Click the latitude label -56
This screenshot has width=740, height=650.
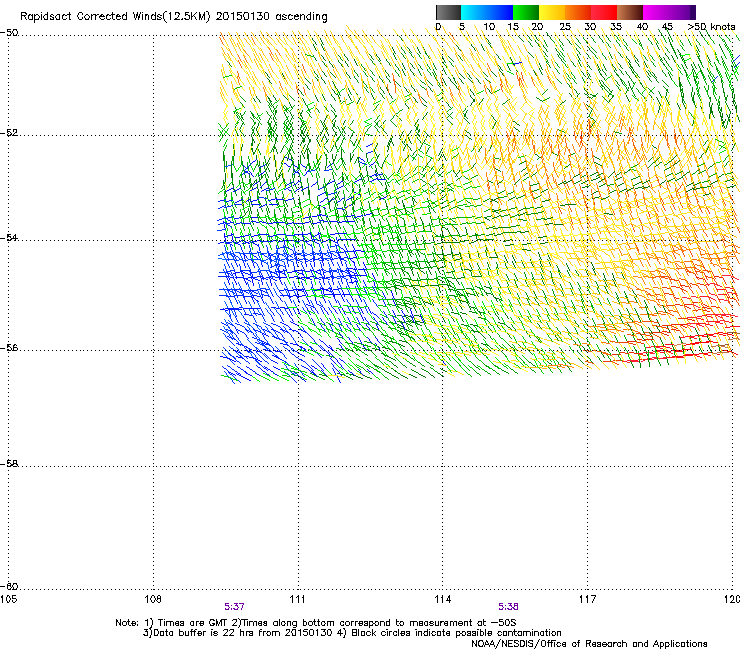(x=9, y=348)
